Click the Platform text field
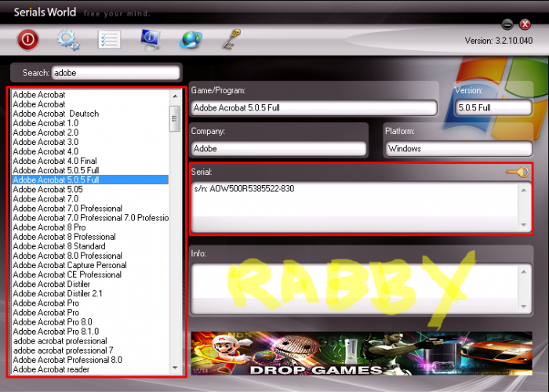 point(459,149)
